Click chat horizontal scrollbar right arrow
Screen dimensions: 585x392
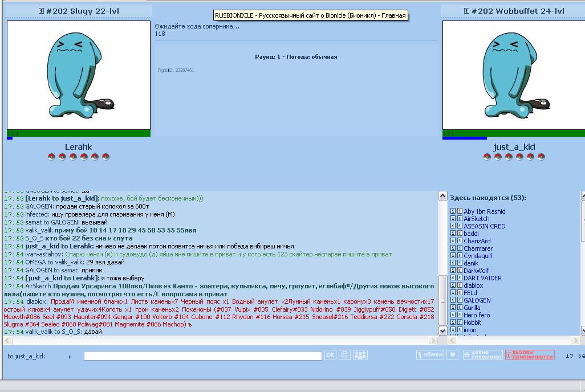tap(433, 340)
